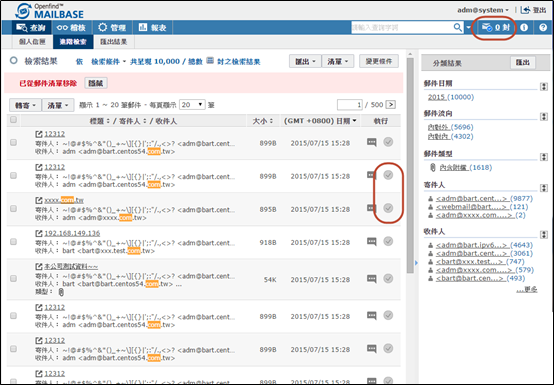Select the 進階檢索 tab

click(73, 42)
